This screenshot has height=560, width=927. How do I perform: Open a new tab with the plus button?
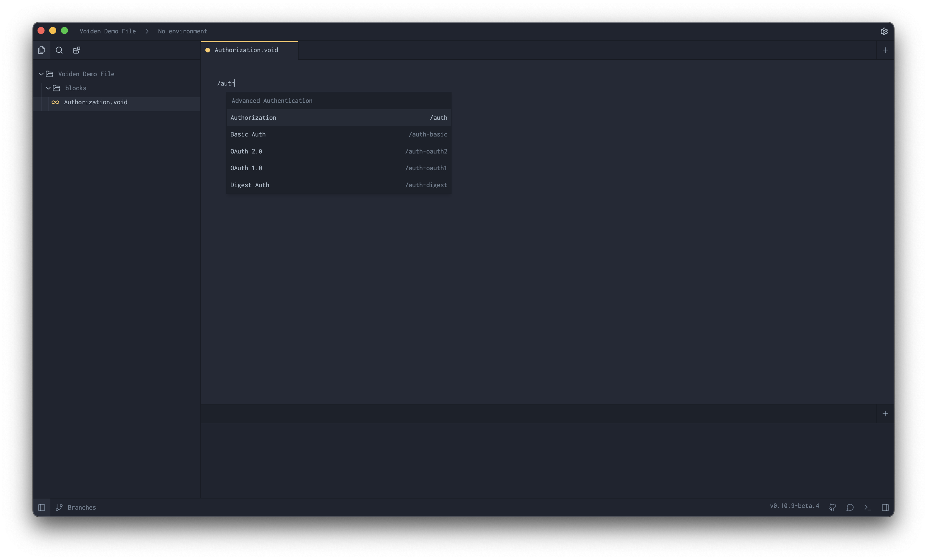(x=885, y=49)
